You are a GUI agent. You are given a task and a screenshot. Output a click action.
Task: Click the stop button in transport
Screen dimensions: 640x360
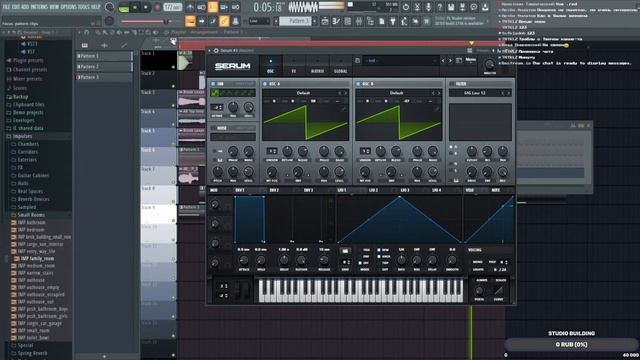[145, 7]
